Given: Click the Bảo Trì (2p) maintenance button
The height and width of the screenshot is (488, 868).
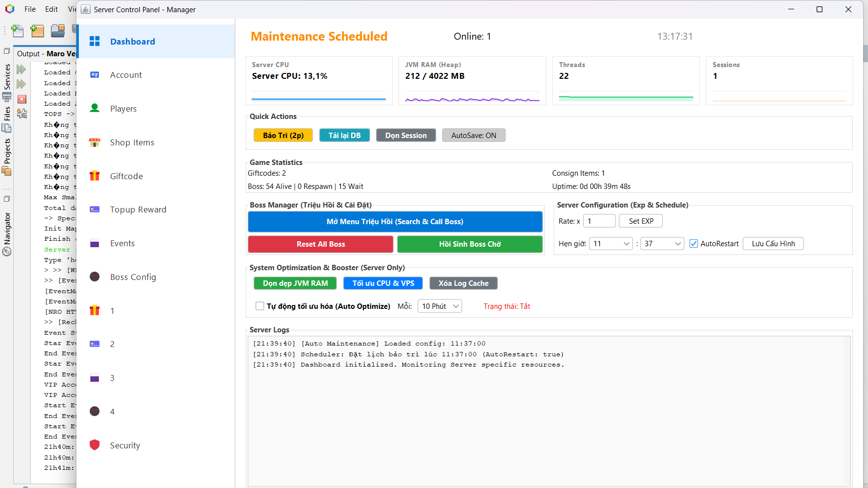Looking at the screenshot, I should pyautogui.click(x=283, y=135).
